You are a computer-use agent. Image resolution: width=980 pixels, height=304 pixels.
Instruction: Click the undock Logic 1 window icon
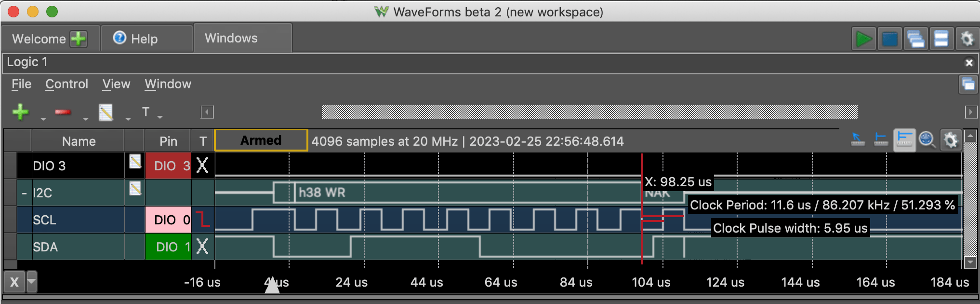(x=968, y=84)
